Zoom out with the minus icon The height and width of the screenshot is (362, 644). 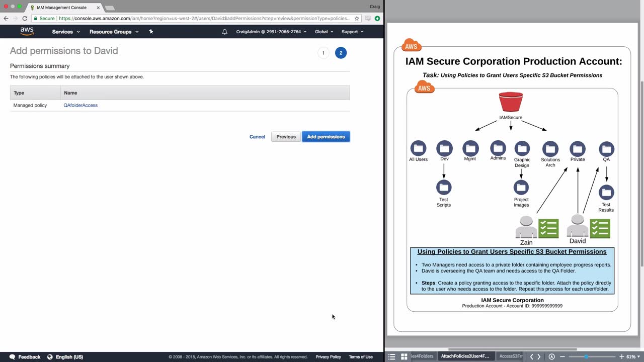562,356
